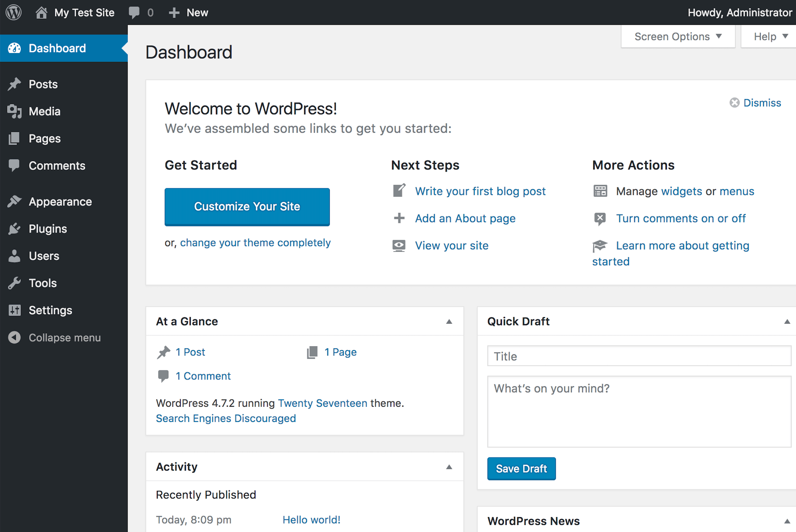Click the Settings icon in the sidebar
The image size is (796, 532).
pyautogui.click(x=14, y=310)
